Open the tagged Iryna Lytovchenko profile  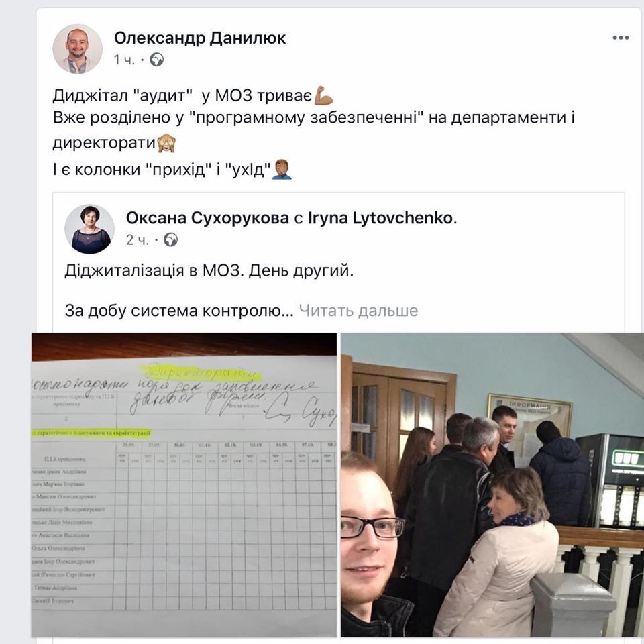pyautogui.click(x=380, y=218)
